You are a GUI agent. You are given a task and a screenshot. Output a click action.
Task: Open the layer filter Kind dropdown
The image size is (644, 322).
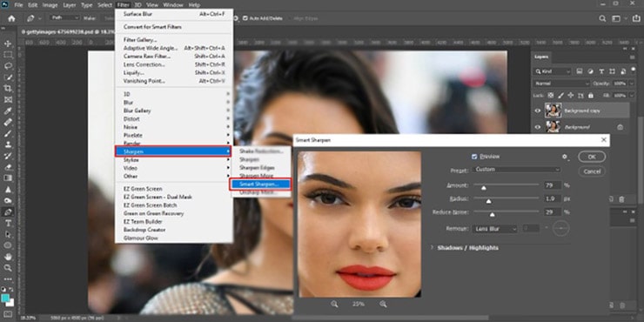(x=553, y=71)
